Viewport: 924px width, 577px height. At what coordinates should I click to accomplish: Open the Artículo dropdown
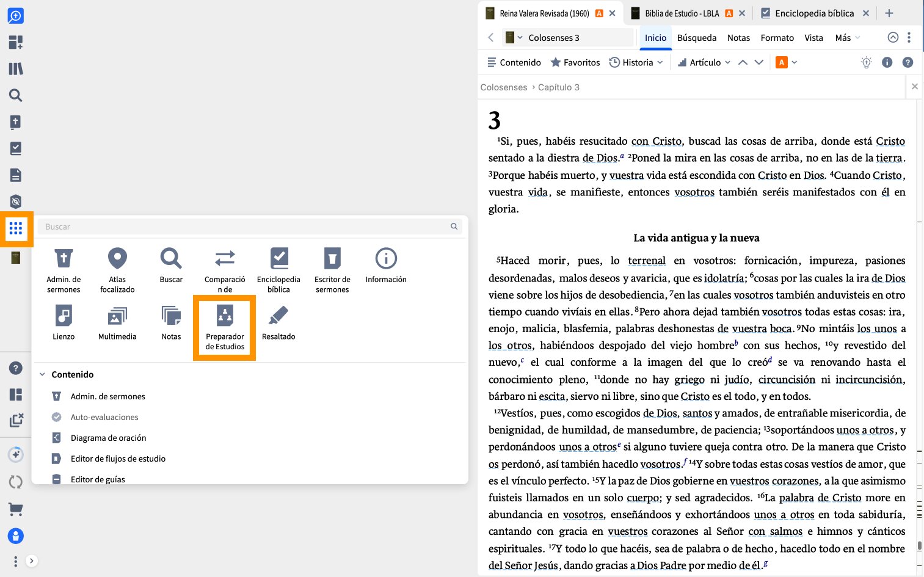click(x=704, y=62)
